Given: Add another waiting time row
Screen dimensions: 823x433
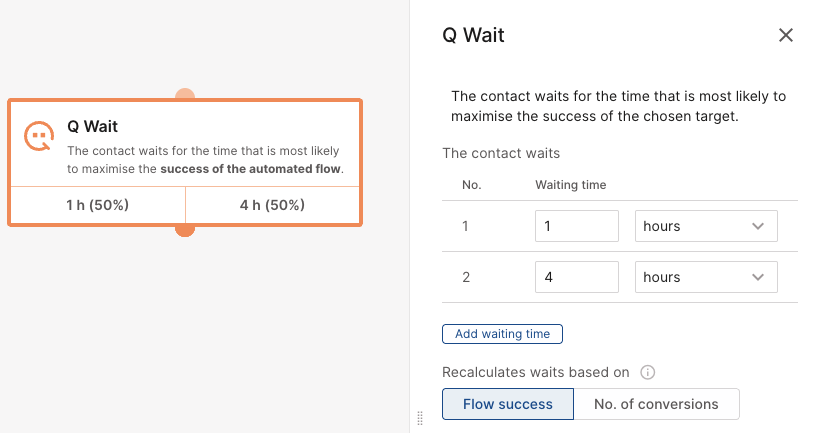Looking at the screenshot, I should [x=502, y=334].
